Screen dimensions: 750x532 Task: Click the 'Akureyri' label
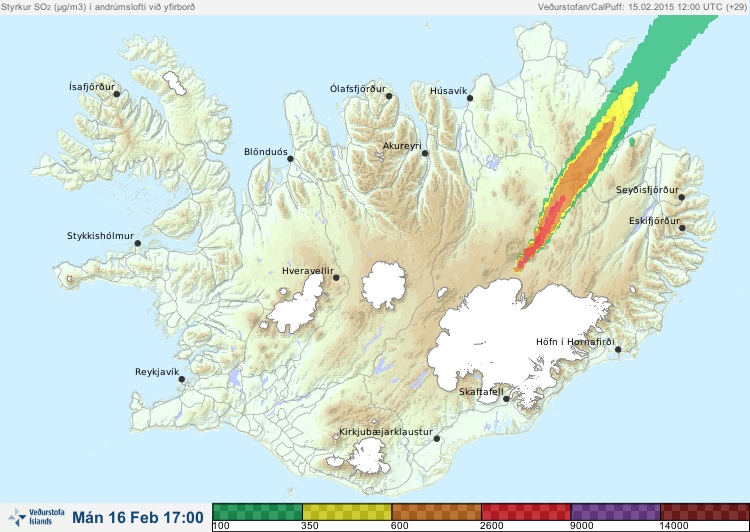point(402,146)
